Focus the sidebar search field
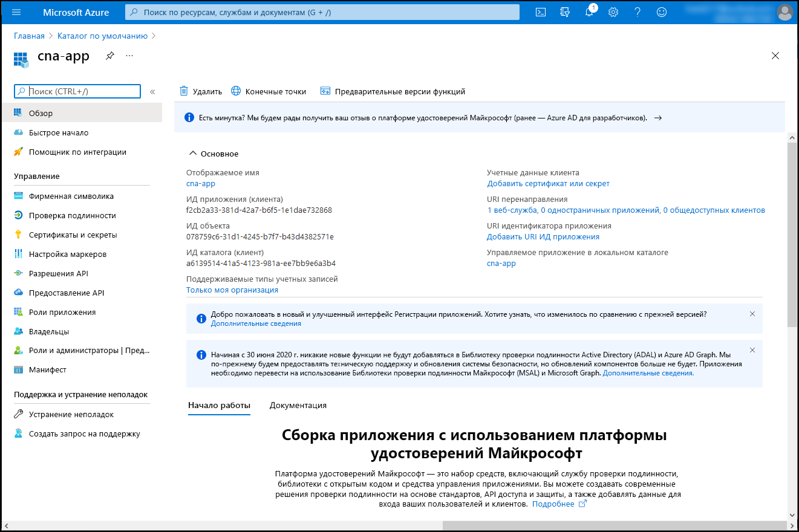 [x=77, y=91]
